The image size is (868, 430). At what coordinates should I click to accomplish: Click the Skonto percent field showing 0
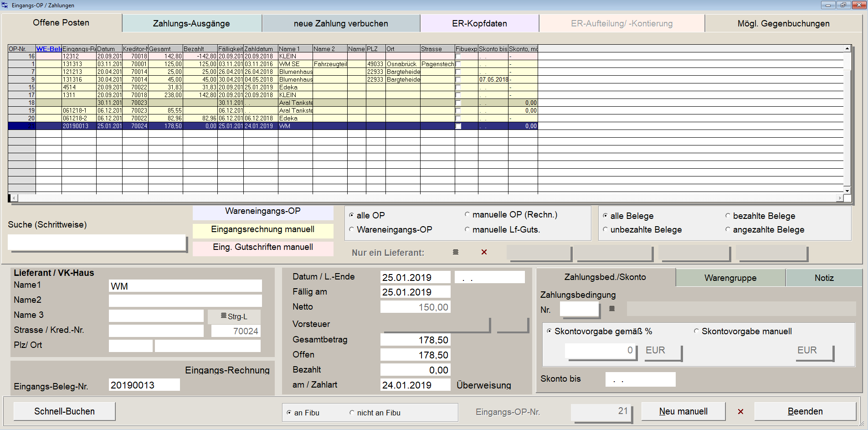601,350
